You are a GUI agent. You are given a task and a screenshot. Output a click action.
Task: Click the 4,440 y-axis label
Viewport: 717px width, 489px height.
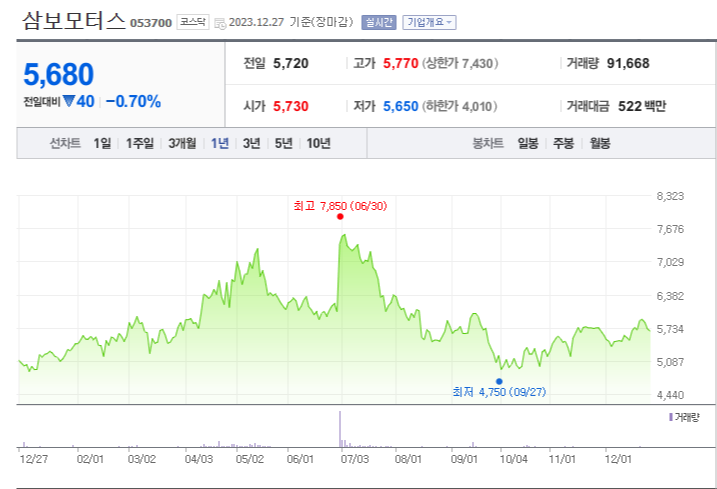(670, 395)
